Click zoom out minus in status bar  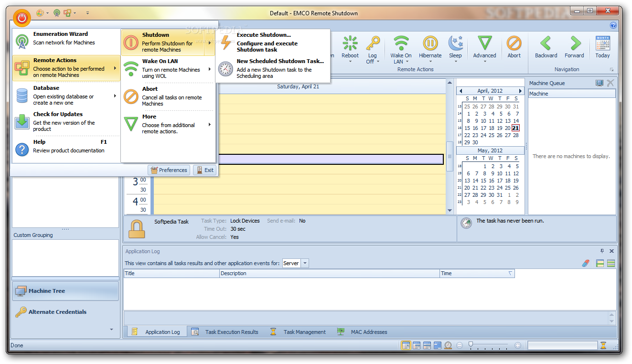pos(460,345)
